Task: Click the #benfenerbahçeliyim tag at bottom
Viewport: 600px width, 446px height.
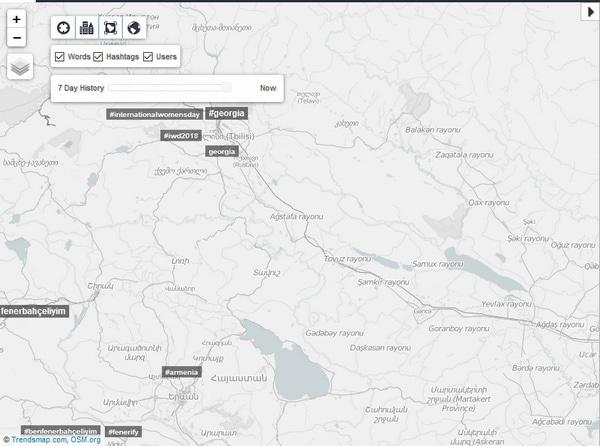Action: tap(59, 431)
